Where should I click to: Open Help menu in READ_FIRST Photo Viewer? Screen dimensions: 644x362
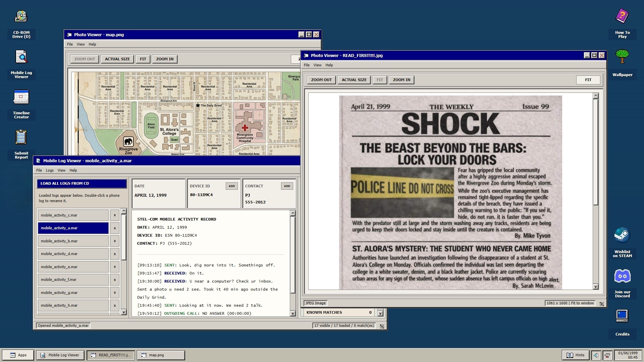(x=329, y=65)
